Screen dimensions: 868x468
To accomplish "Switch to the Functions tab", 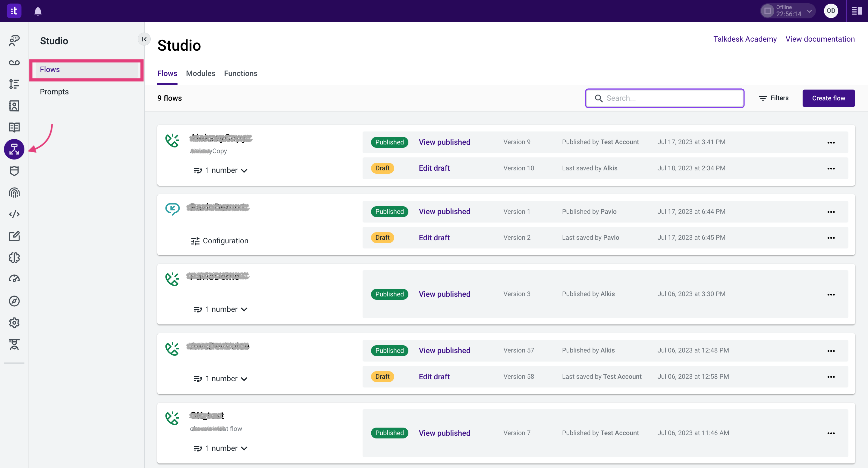I will click(241, 74).
